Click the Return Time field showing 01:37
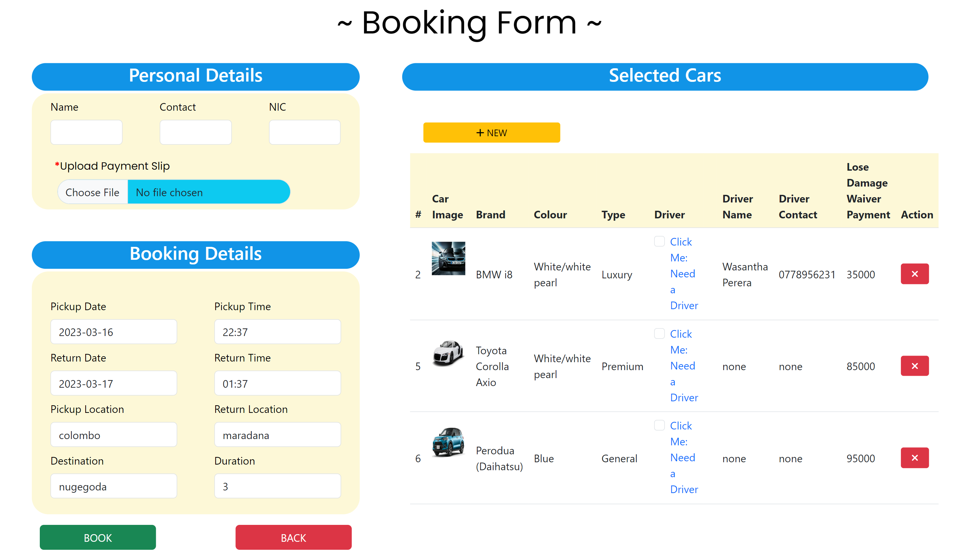The height and width of the screenshot is (560, 955). 278,383
